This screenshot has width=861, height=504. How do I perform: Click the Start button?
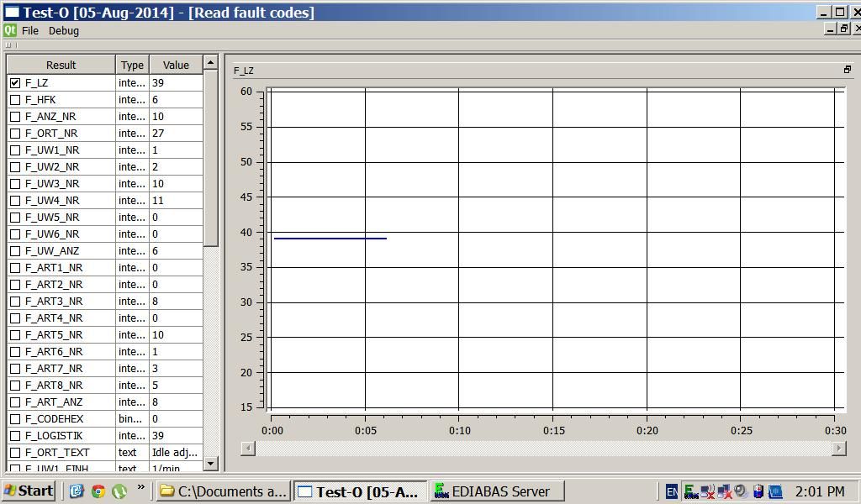pyautogui.click(x=29, y=491)
